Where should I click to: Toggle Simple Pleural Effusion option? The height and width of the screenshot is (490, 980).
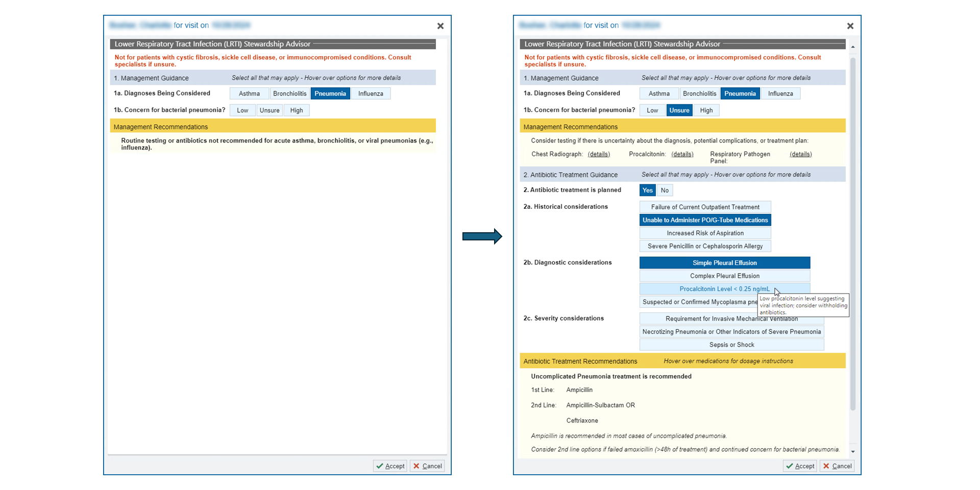tap(725, 263)
